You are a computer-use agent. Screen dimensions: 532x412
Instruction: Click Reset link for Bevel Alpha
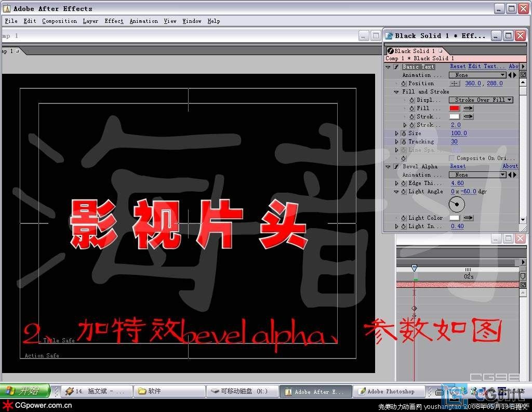click(x=458, y=166)
